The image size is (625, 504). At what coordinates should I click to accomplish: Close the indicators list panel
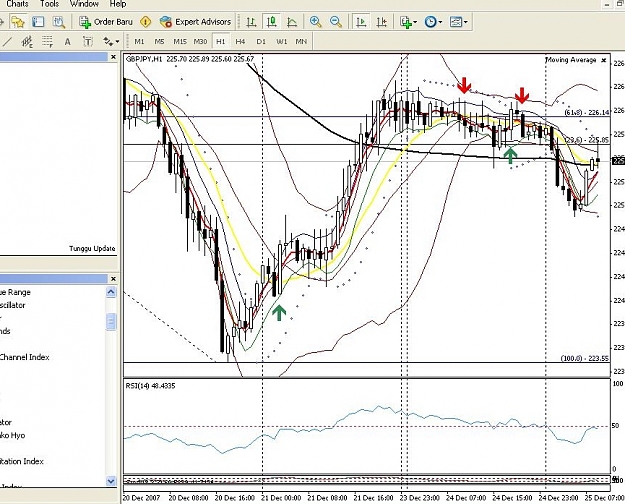click(x=113, y=278)
